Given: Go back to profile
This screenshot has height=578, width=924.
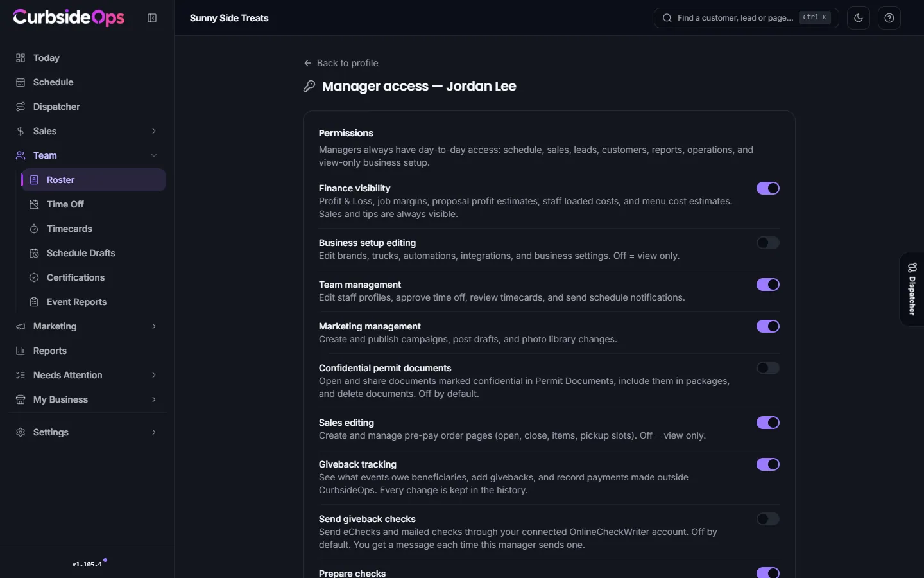Looking at the screenshot, I should 341,63.
